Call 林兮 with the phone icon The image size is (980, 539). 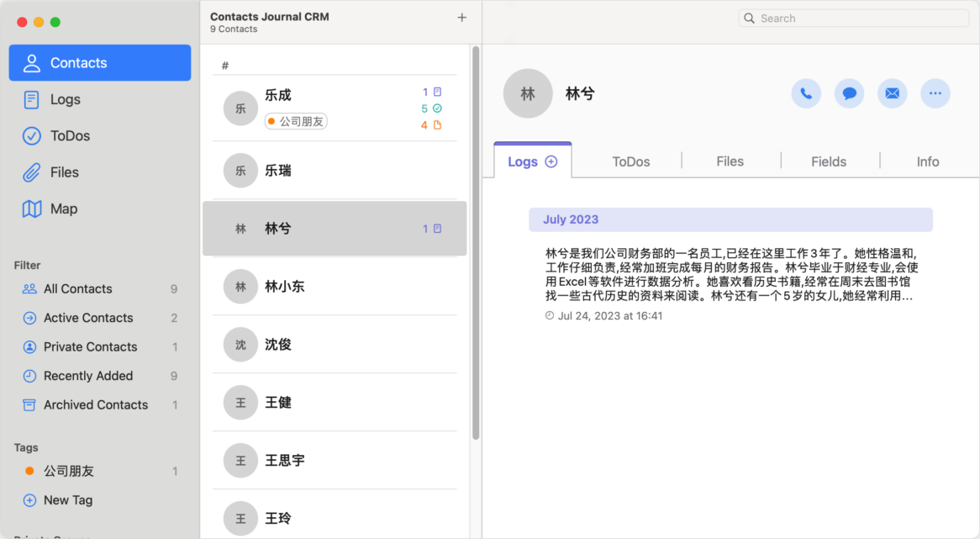click(x=806, y=94)
